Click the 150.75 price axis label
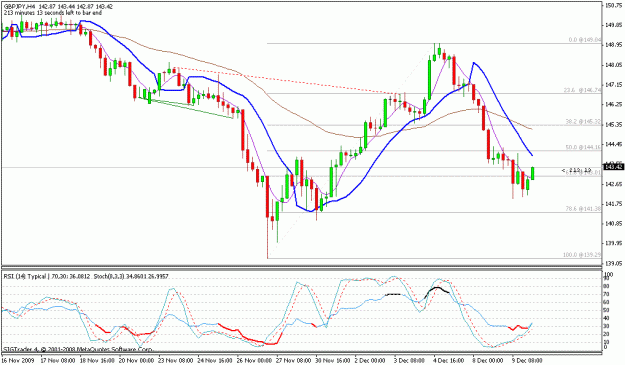 [614, 6]
